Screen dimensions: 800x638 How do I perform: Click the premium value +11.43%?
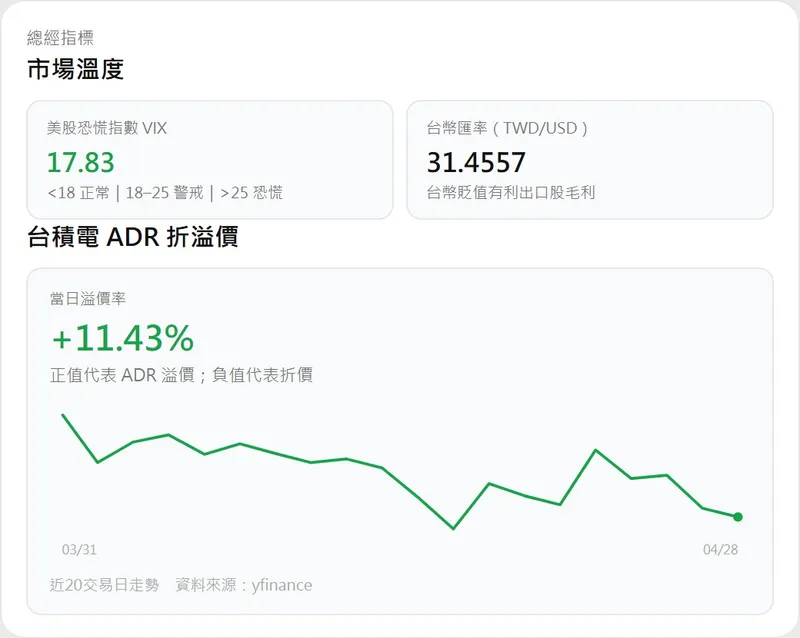(123, 338)
